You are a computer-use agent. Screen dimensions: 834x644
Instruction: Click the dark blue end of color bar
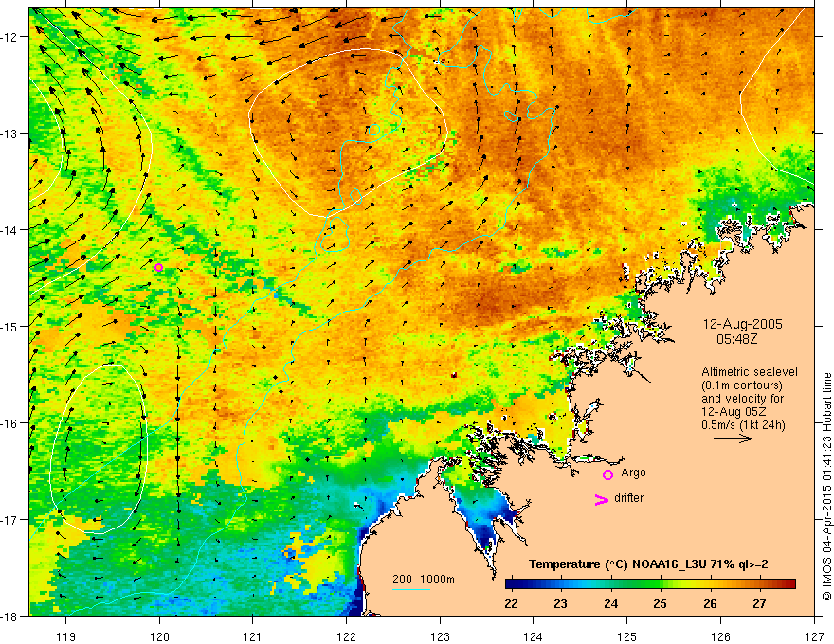pos(510,584)
